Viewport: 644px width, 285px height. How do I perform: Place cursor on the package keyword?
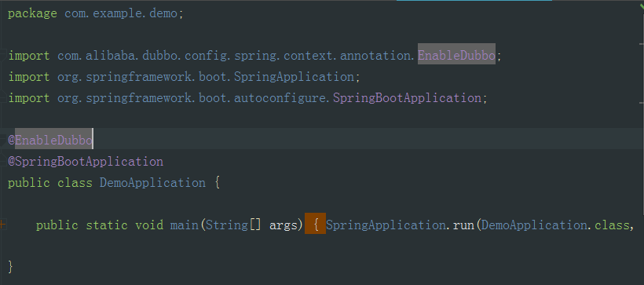click(32, 13)
